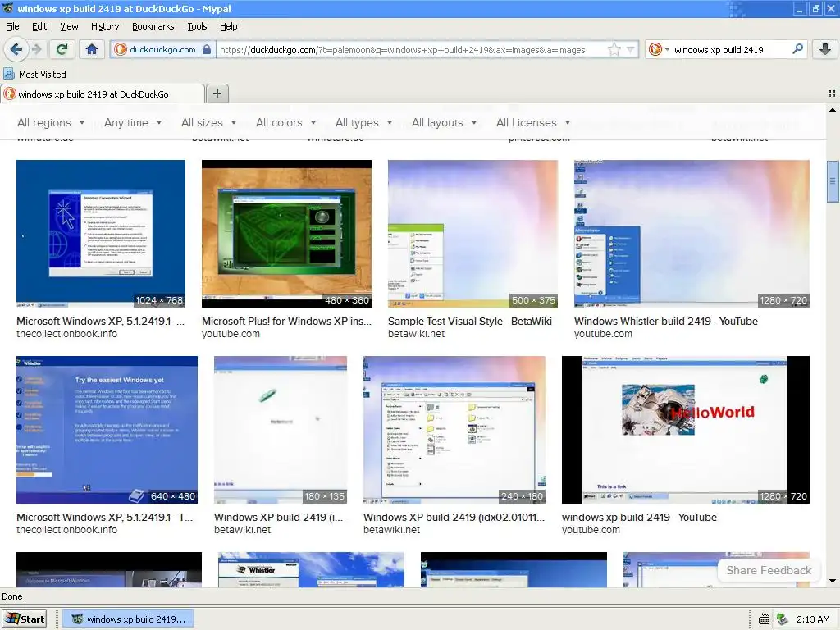
Task: Reload the page with the refresh icon
Action: [x=62, y=50]
